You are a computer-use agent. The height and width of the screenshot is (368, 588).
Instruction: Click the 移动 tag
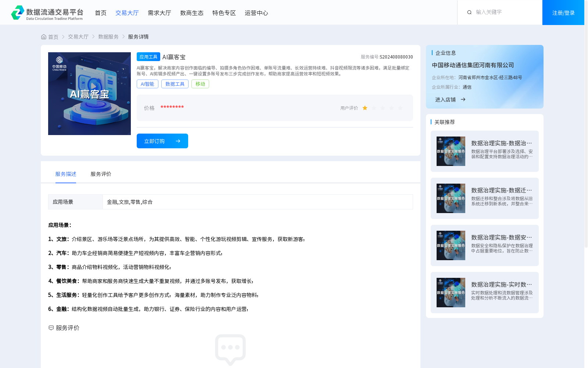[200, 84]
